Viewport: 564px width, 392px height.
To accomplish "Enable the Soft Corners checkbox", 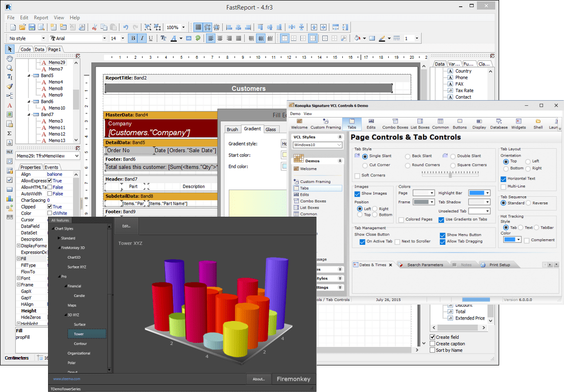I will tap(358, 176).
